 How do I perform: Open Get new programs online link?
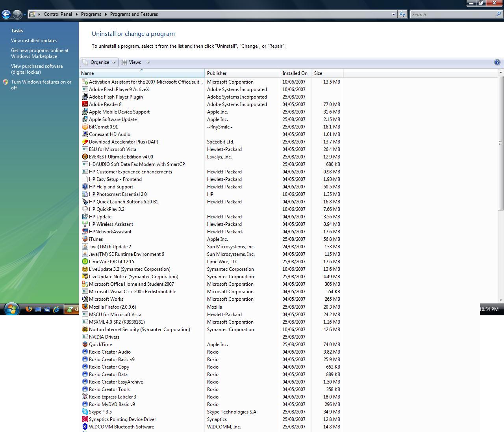[40, 53]
